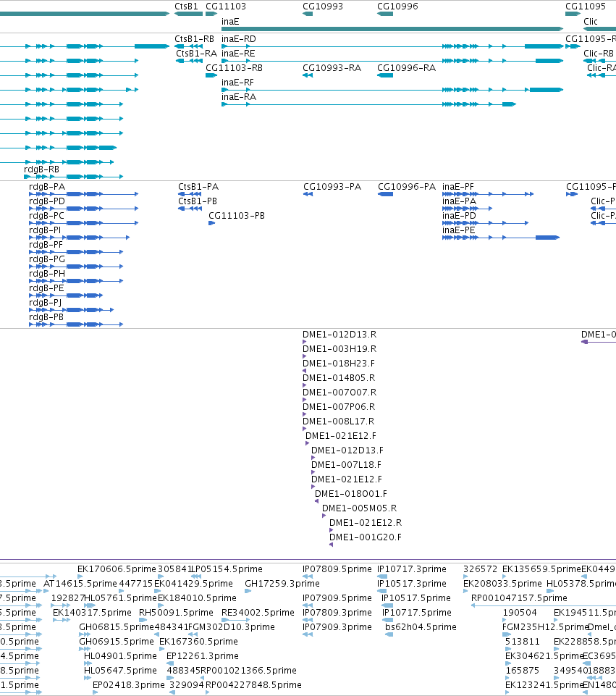Click the inaE-RA transcript label
Image resolution: width=616 pixels, height=696 pixels.
click(239, 97)
